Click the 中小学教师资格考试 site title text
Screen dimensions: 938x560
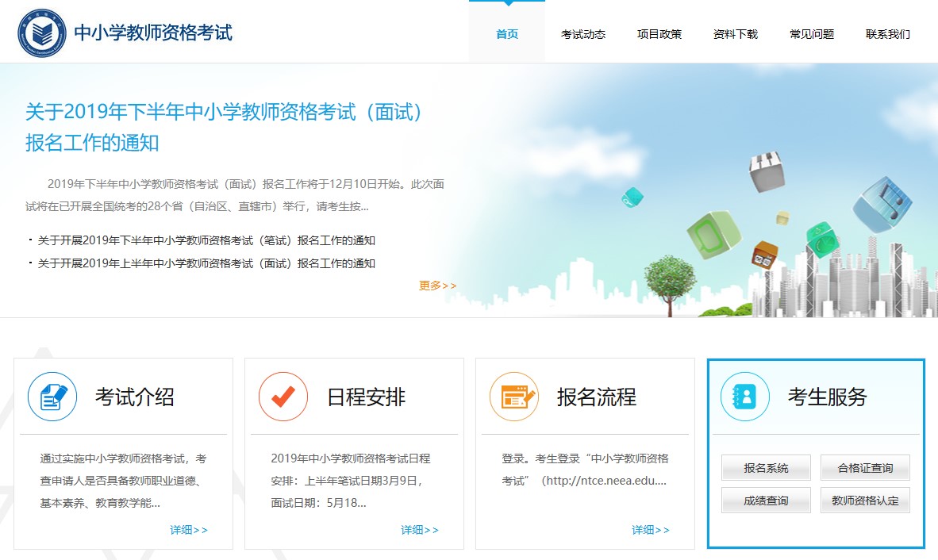point(153,33)
